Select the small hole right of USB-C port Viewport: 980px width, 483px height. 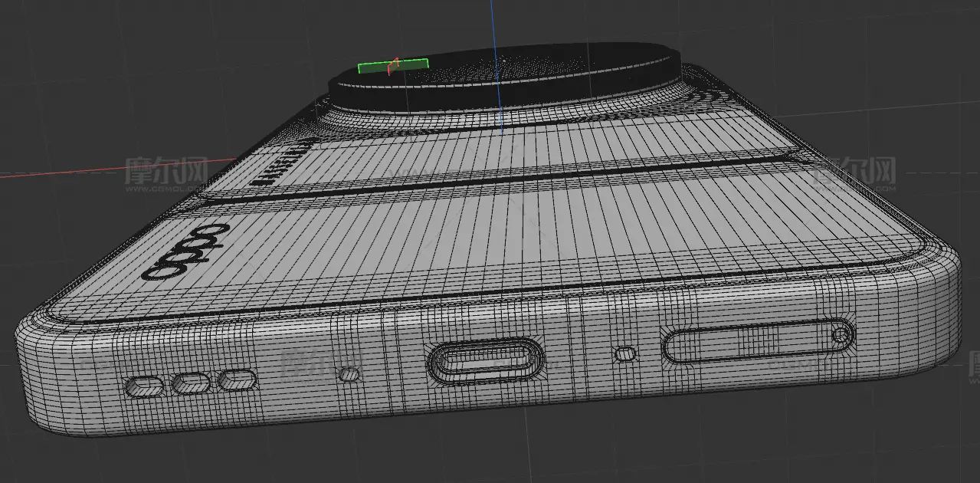626,354
